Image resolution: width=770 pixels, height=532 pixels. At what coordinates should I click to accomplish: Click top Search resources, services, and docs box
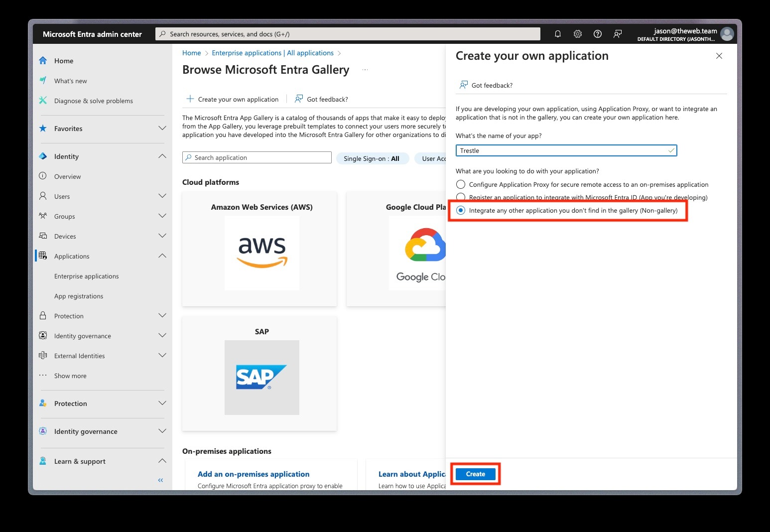pos(348,34)
